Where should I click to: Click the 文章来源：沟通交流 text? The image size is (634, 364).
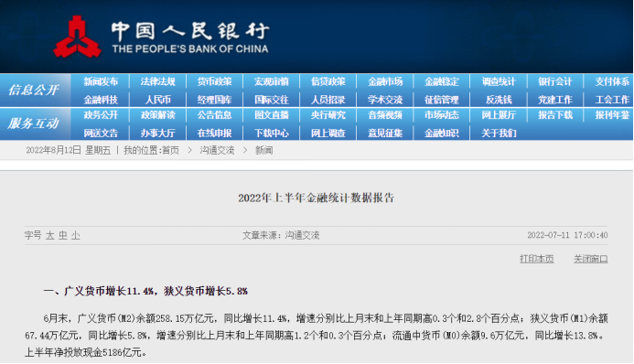click(x=281, y=235)
